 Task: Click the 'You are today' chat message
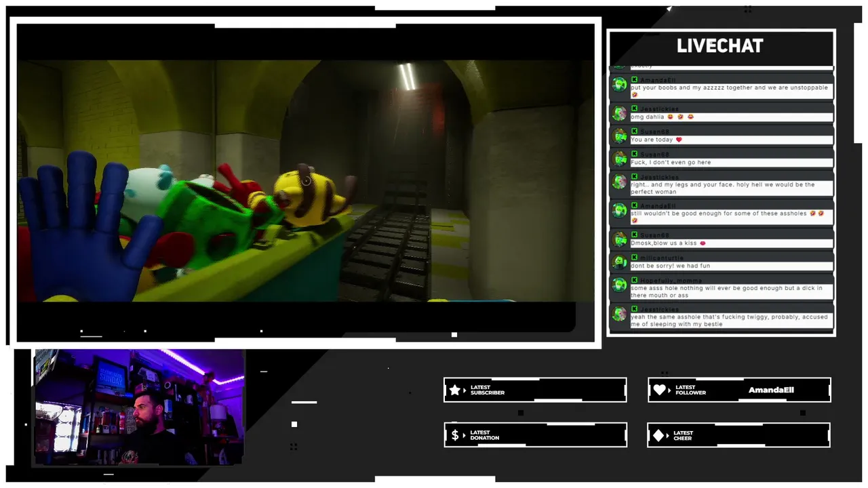pos(731,140)
